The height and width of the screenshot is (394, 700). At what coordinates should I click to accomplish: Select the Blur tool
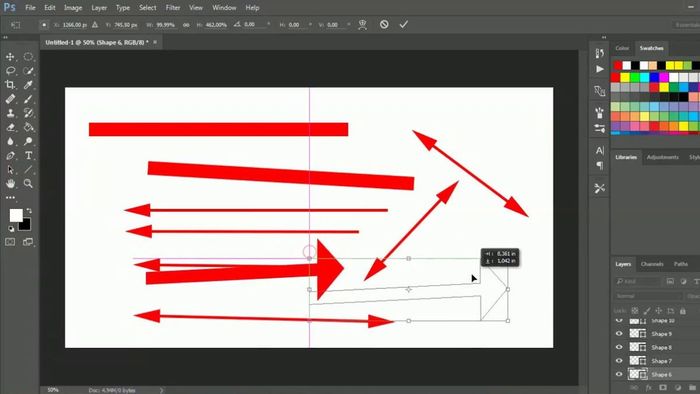click(10, 141)
